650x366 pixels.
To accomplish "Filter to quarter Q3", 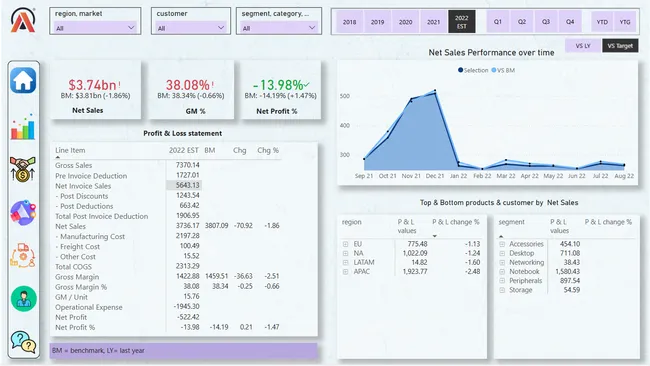I will tap(546, 22).
